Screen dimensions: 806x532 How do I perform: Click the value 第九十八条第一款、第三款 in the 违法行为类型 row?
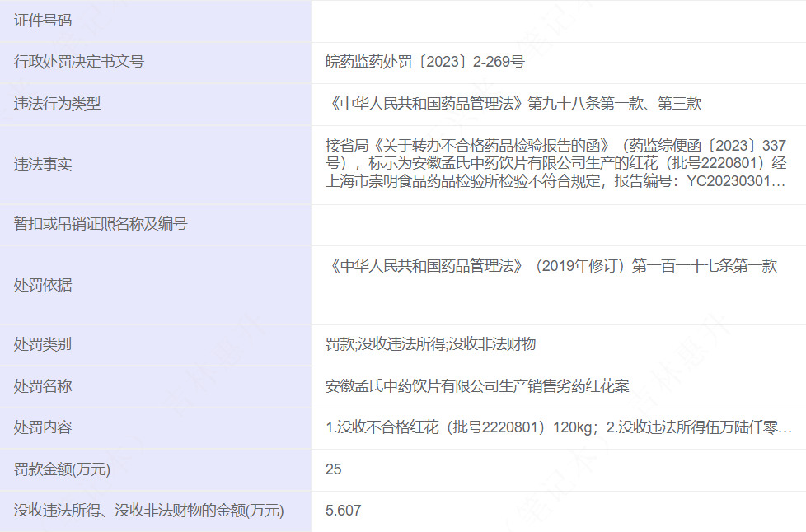coord(614,104)
